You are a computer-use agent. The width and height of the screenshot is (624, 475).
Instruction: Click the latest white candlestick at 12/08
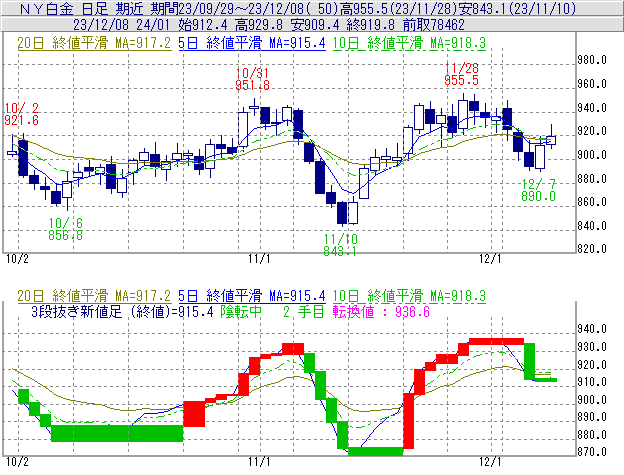(x=551, y=140)
